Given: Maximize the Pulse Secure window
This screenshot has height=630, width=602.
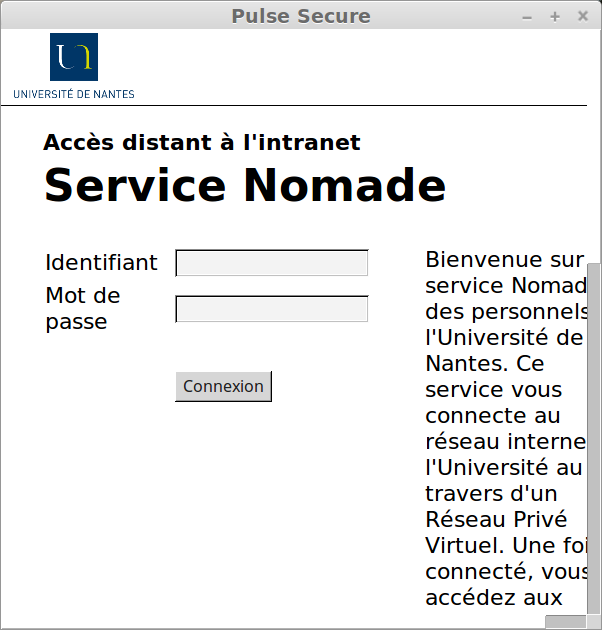Looking at the screenshot, I should pos(555,17).
